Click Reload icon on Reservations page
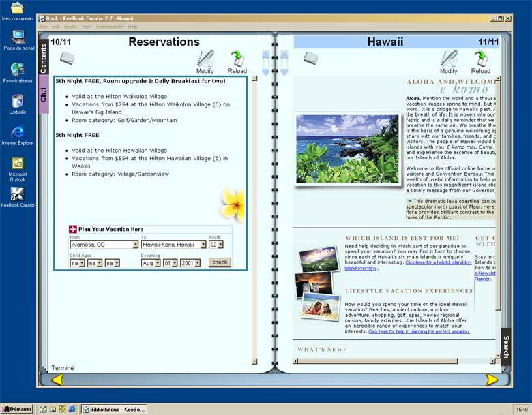Image resolution: width=532 pixels, height=415 pixels. 237,61
